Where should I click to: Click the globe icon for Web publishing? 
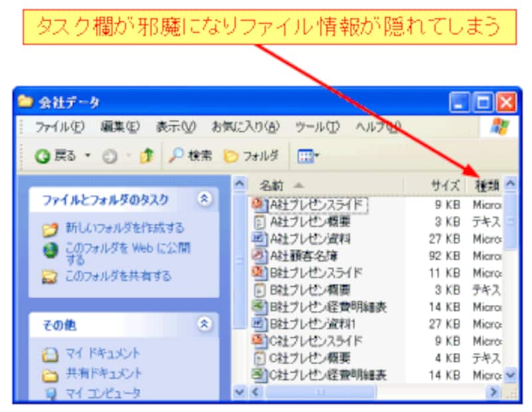51,251
